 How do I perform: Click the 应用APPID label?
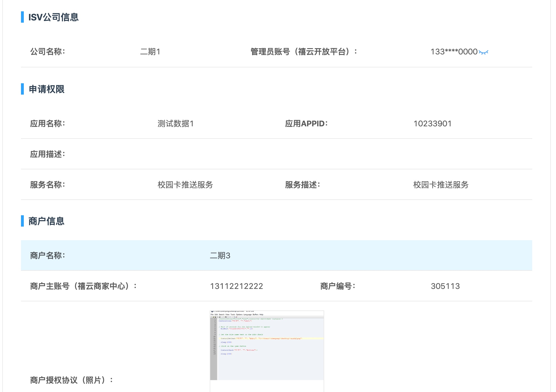click(306, 124)
